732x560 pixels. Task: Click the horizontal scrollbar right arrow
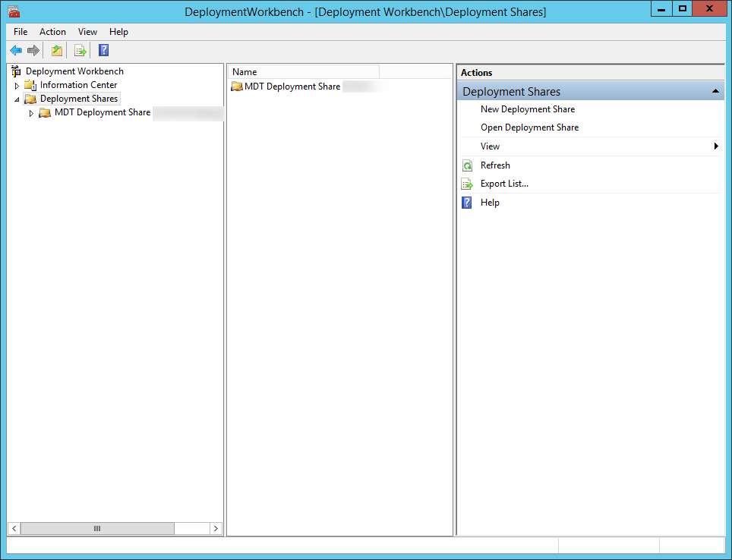point(216,527)
